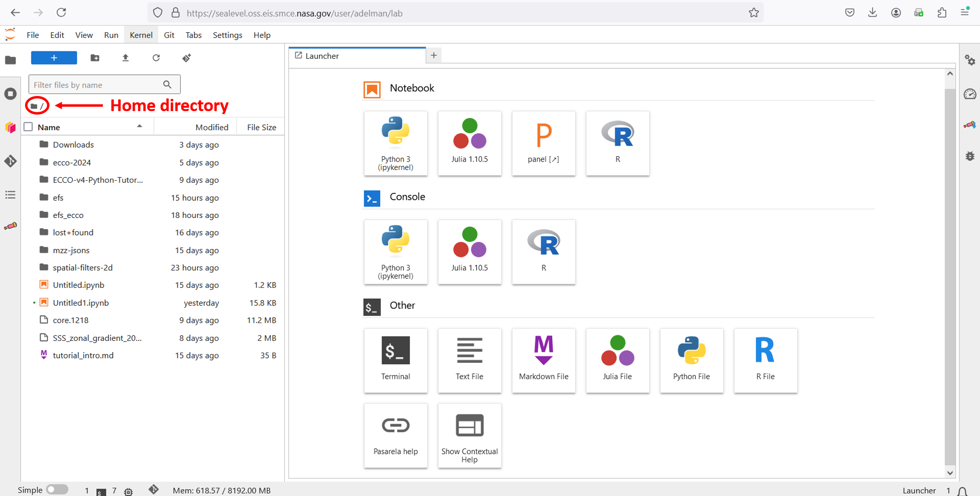
Task: Open the Settings menu
Action: pyautogui.click(x=227, y=35)
